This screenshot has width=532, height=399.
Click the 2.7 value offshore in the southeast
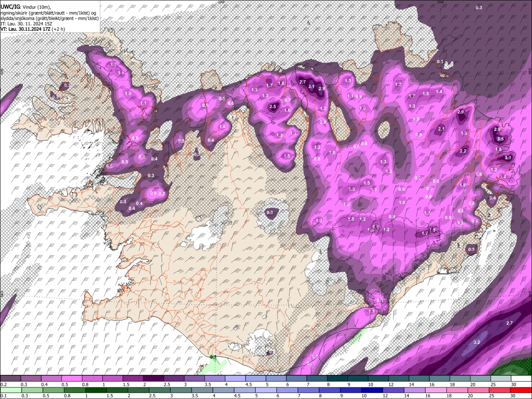[510, 323]
